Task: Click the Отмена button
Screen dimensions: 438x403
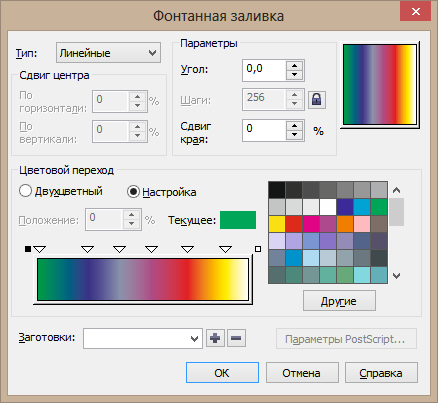Action: [302, 373]
